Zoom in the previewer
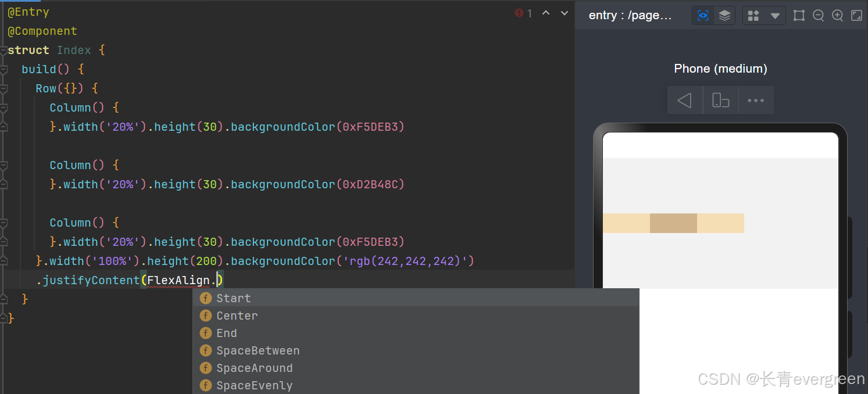868x394 pixels. coord(837,16)
